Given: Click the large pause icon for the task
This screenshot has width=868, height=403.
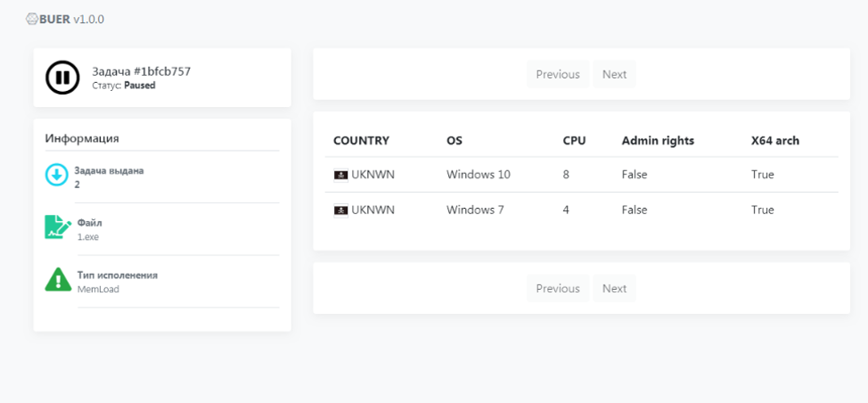Looking at the screenshot, I should (x=62, y=78).
